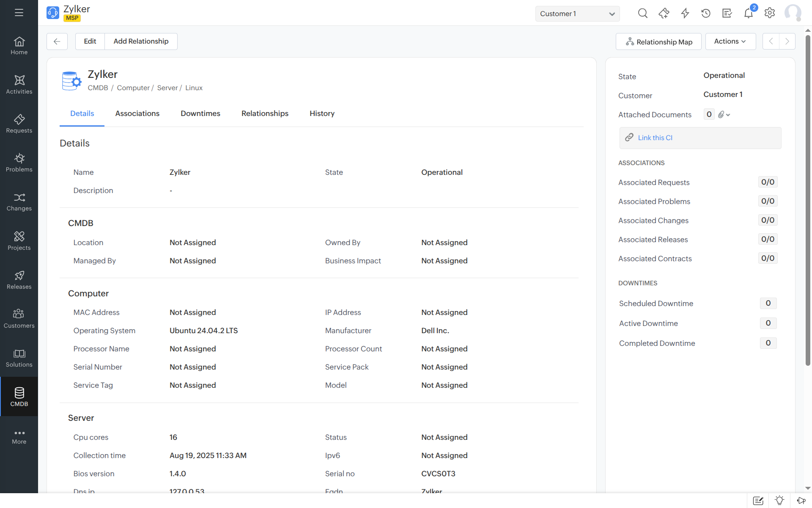812x508 pixels.
Task: Open the Requests module in sidebar
Action: [x=19, y=124]
